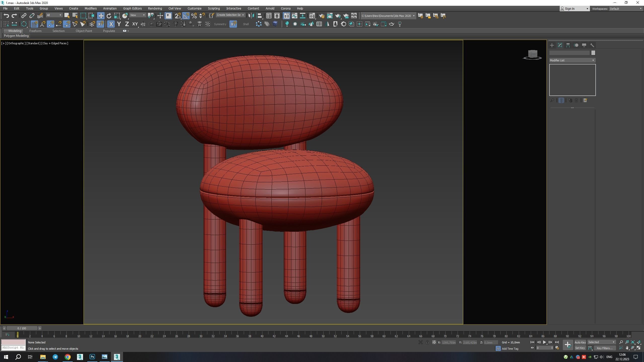The image size is (644, 362).
Task: Click the Undo arrow icon
Action: pos(6,16)
